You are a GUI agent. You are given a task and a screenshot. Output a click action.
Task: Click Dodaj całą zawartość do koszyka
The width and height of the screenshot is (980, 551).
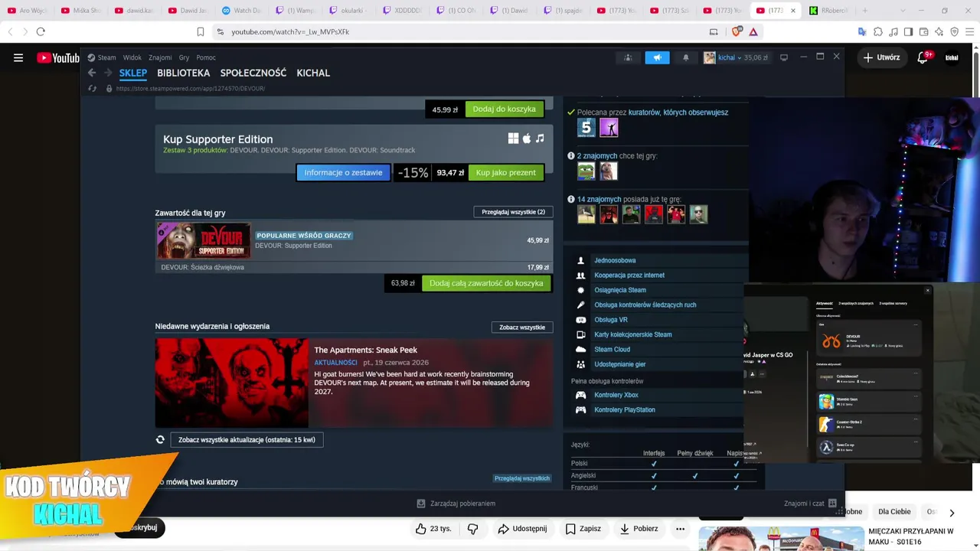[x=486, y=283]
